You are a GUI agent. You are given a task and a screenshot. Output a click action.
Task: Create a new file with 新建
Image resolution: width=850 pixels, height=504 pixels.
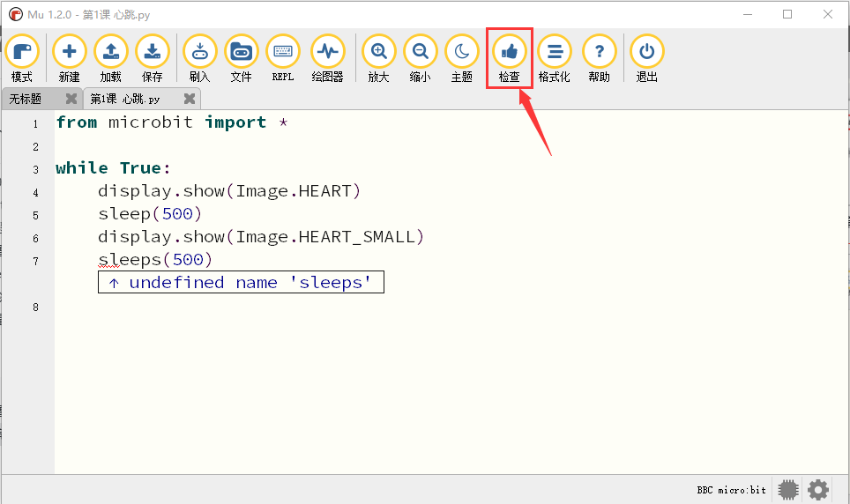[70, 58]
